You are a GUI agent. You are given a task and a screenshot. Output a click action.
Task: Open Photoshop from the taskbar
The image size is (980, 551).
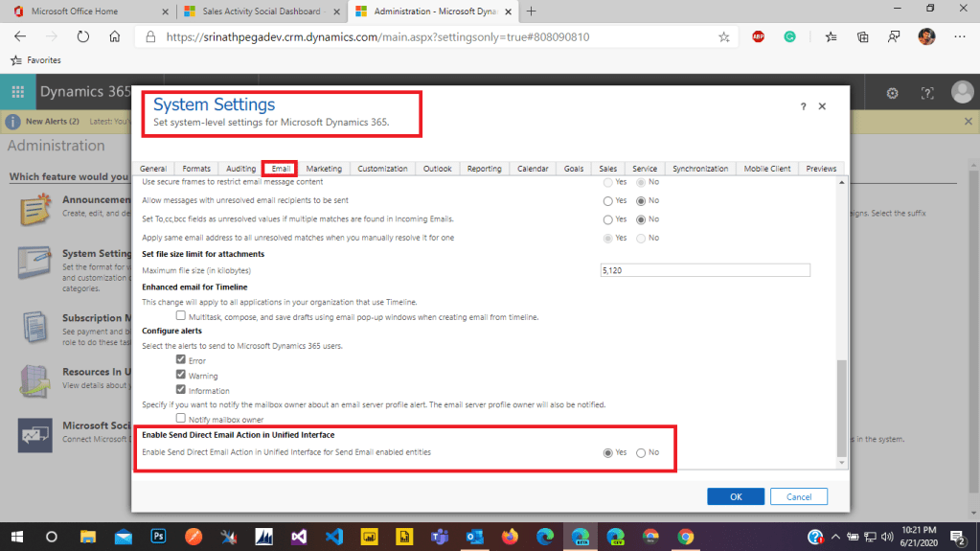point(157,536)
